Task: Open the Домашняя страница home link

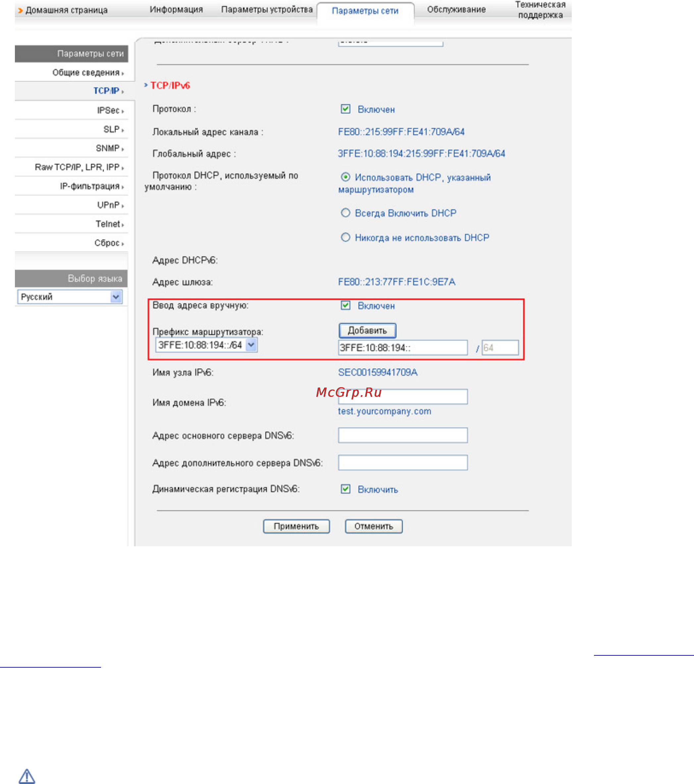Action: tap(66, 10)
